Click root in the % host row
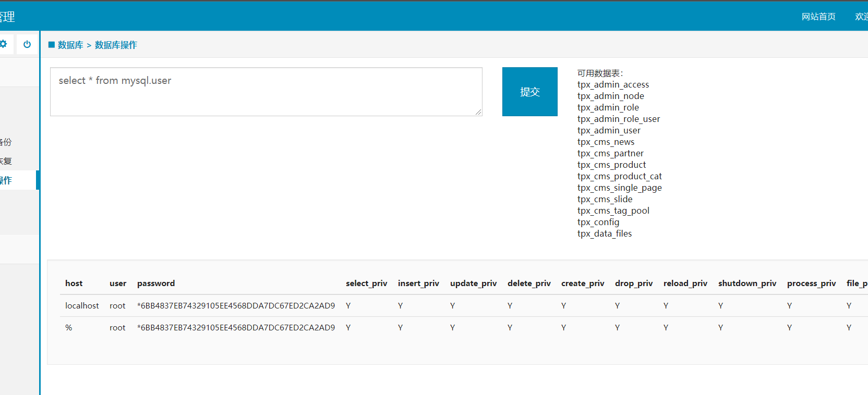 click(x=117, y=328)
